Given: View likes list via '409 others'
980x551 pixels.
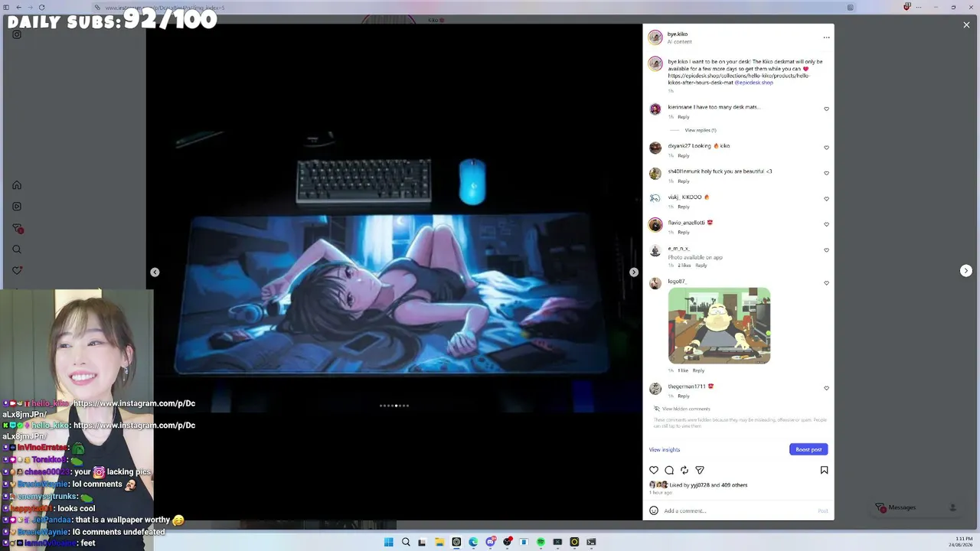Looking at the screenshot, I should [x=733, y=485].
